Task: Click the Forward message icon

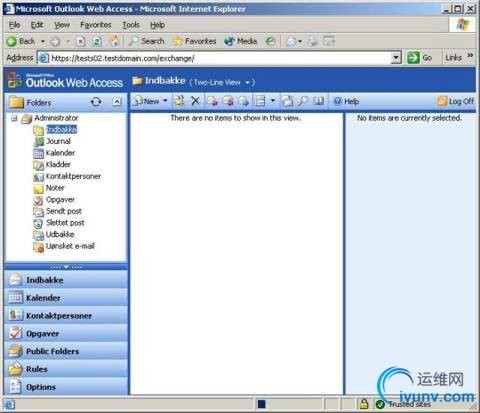Action: [x=244, y=101]
